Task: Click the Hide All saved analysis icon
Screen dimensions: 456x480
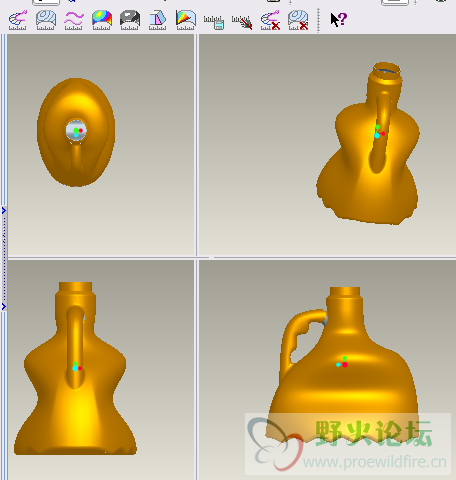Action: [x=242, y=22]
